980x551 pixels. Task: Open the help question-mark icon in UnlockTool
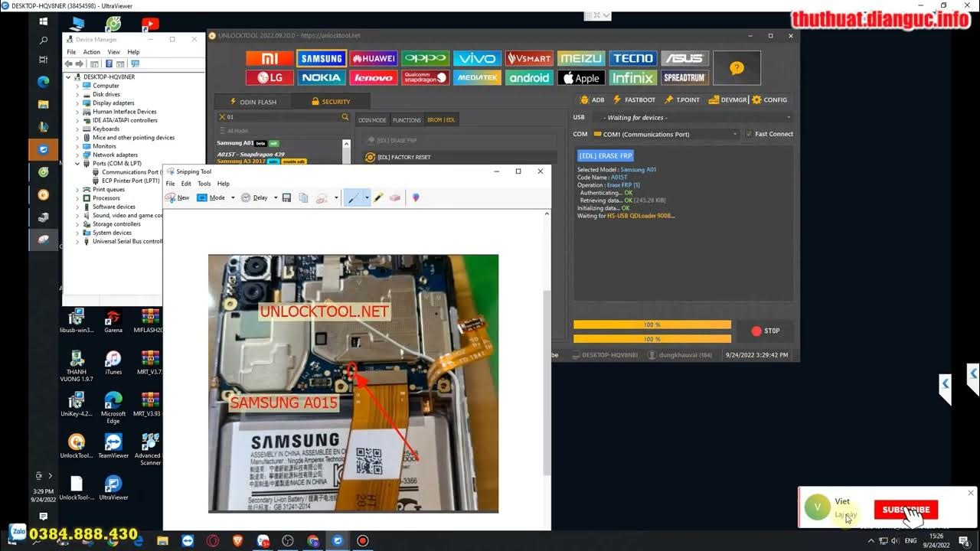(x=737, y=68)
